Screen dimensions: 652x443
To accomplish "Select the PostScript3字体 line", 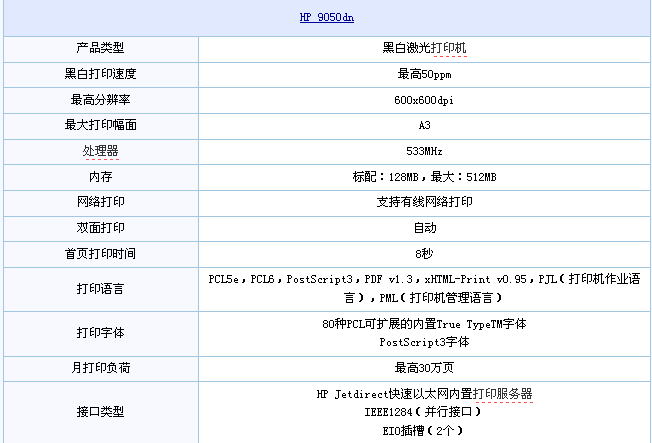I will 424,342.
